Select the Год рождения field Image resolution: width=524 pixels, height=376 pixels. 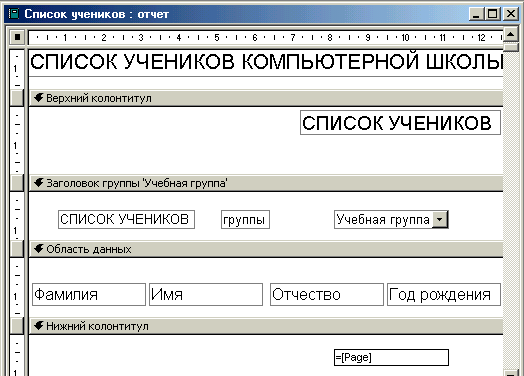click(444, 294)
